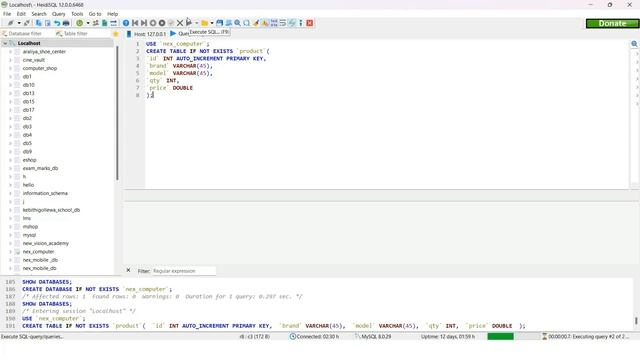This screenshot has height=360, width=640.
Task: Expand the nex_computer database node
Action: [x=10, y=252]
